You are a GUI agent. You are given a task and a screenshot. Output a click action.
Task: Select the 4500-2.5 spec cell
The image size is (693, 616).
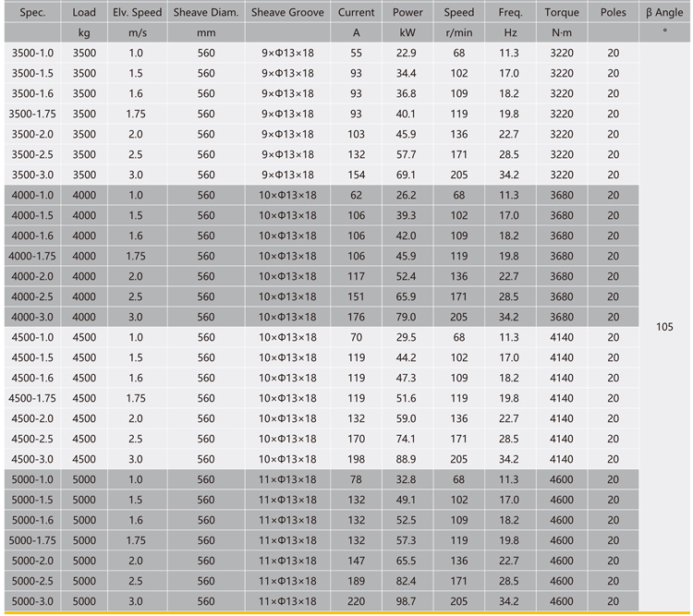click(x=31, y=439)
